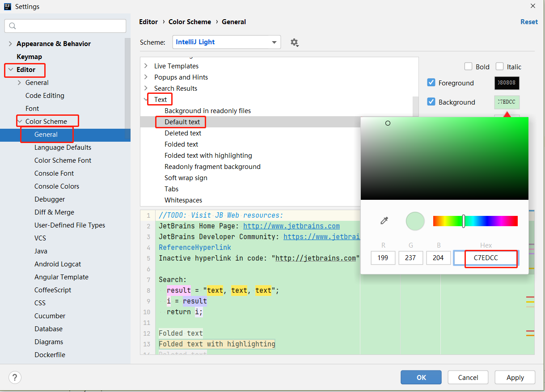Click the search magnifier icon in settings

(x=13, y=26)
